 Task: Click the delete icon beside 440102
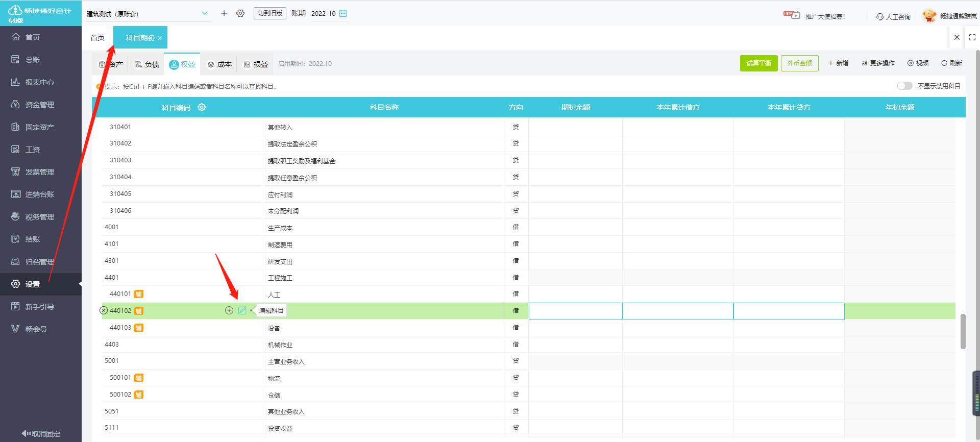[104, 310]
